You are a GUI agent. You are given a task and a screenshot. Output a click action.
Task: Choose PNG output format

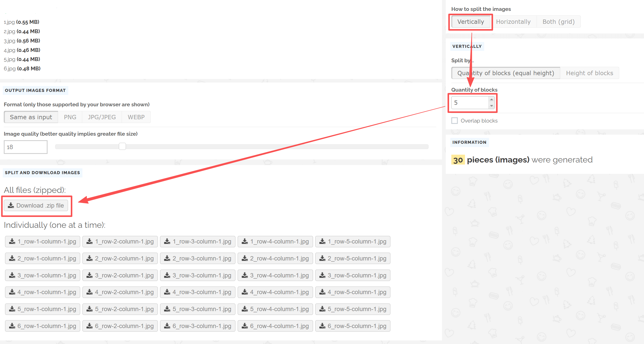[70, 117]
